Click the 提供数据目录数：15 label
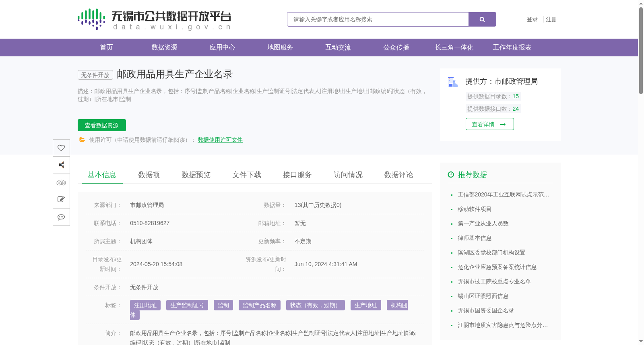 [x=493, y=96]
